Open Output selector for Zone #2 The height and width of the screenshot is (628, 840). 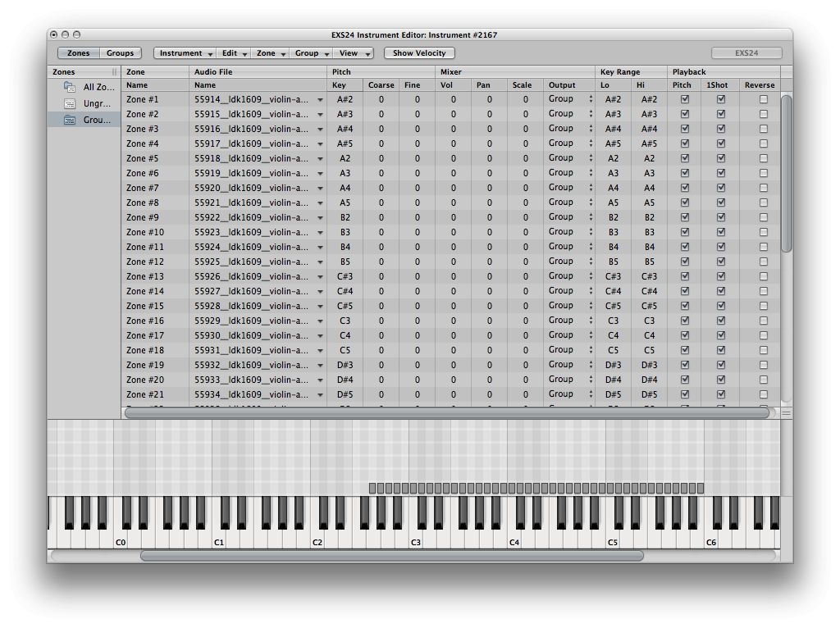[x=570, y=113]
